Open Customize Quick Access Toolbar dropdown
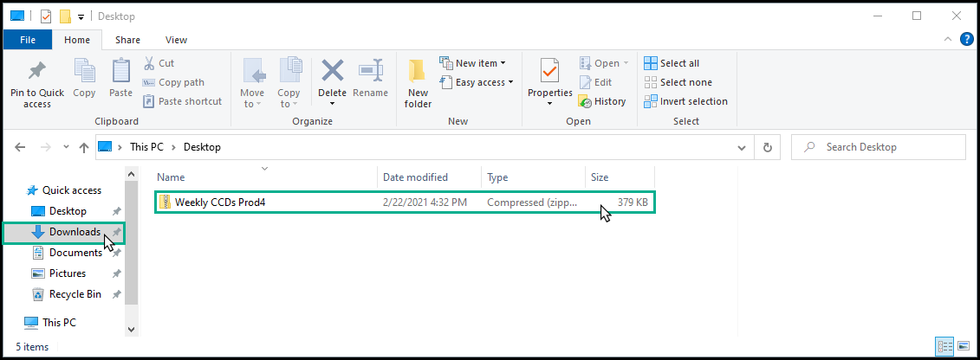 pyautogui.click(x=81, y=16)
